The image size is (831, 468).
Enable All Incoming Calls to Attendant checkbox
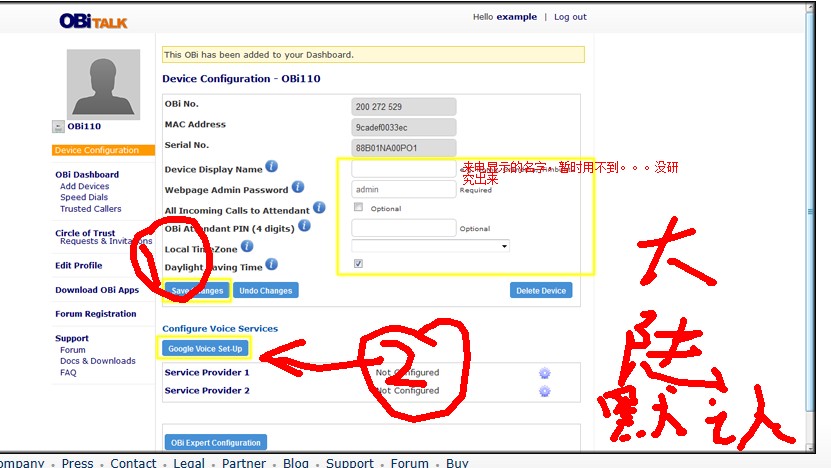(358, 207)
